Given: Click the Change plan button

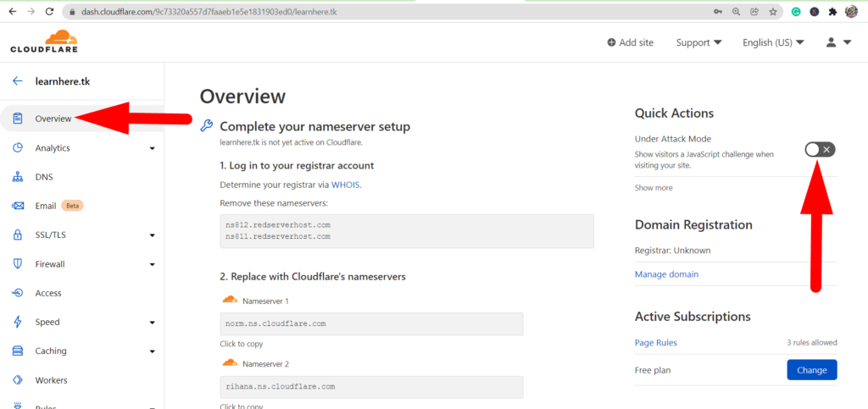Looking at the screenshot, I should tap(811, 370).
